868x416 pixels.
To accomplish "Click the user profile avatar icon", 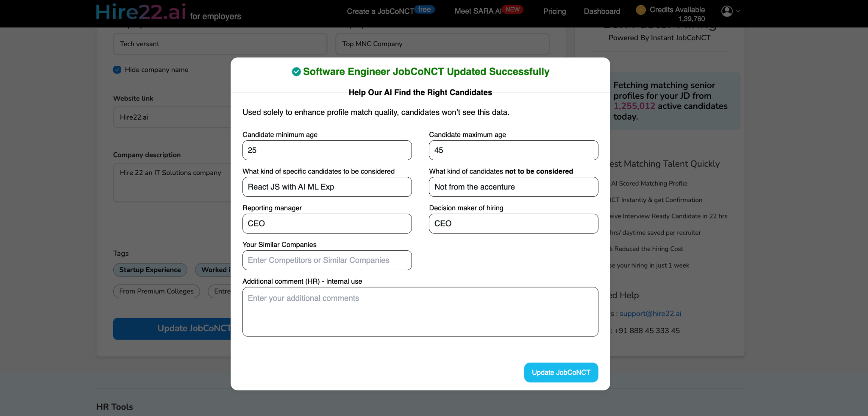I will (726, 11).
